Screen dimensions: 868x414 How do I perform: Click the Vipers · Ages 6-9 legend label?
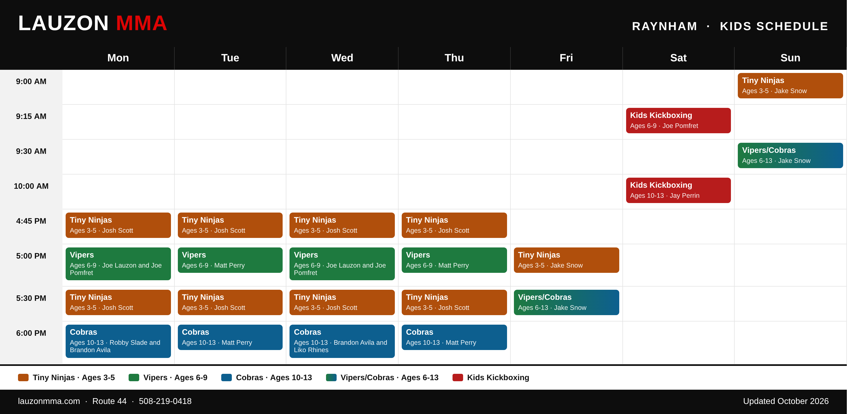click(x=175, y=378)
